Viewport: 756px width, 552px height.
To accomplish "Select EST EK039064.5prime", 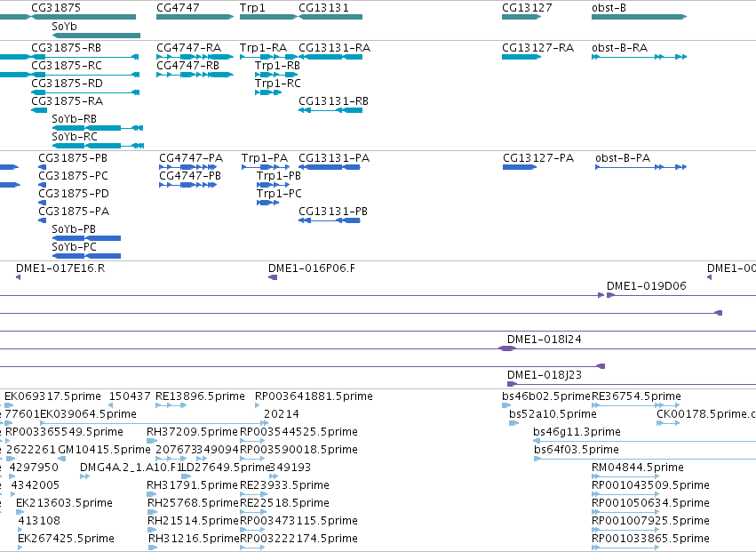I will click(x=154, y=424).
